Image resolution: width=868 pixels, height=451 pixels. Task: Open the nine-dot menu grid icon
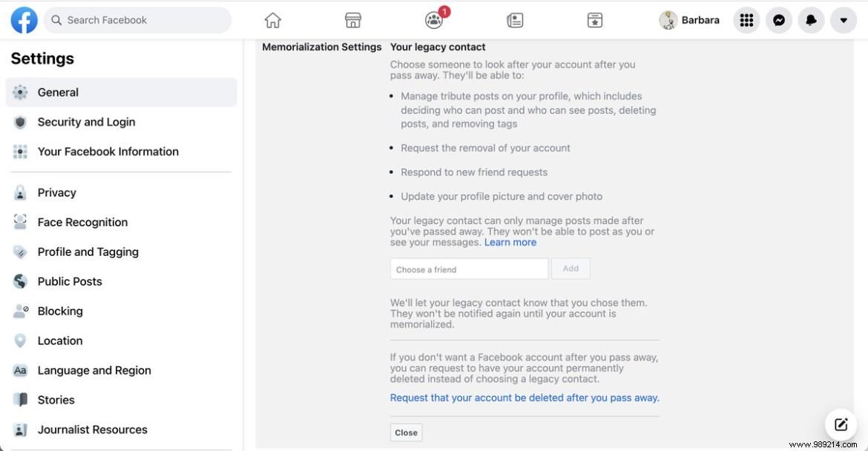tap(747, 21)
